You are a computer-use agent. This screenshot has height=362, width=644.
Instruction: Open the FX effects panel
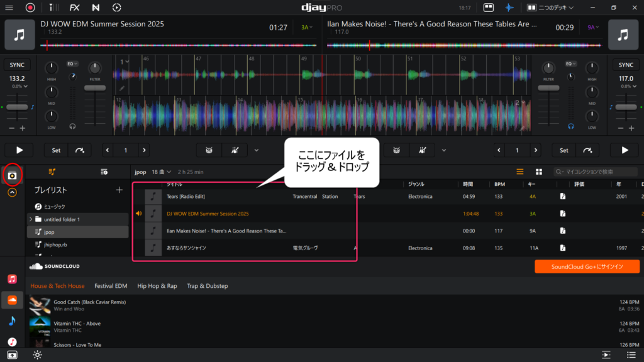pos(75,8)
